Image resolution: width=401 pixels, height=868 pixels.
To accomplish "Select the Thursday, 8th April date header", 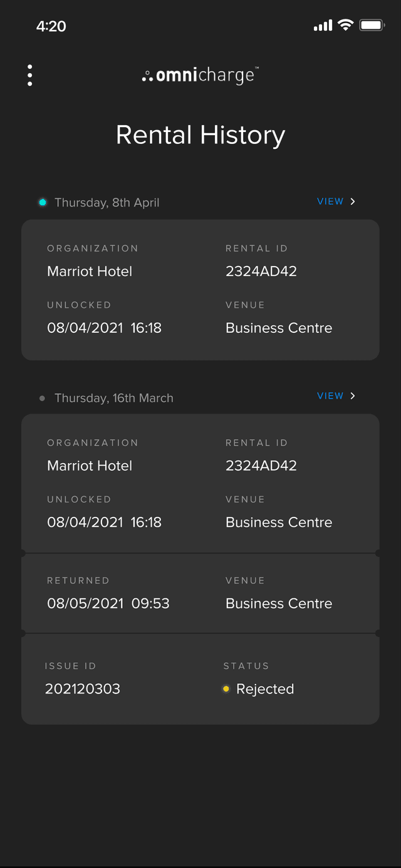I will pyautogui.click(x=107, y=203).
